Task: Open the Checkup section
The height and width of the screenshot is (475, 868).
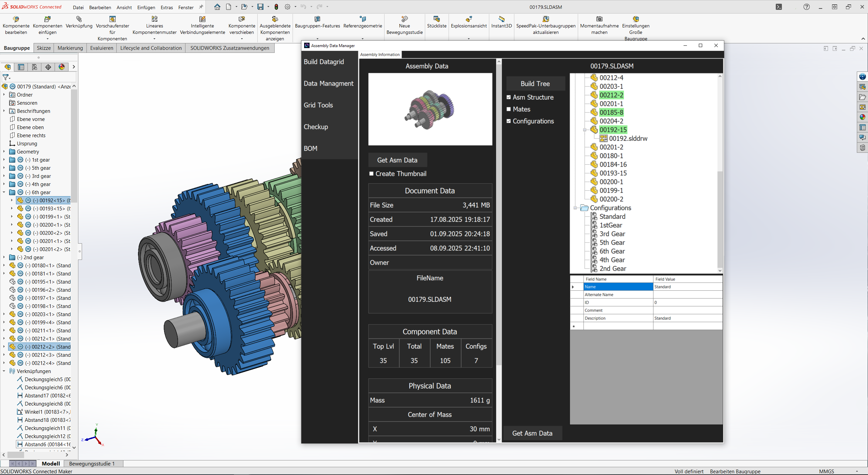Action: (x=316, y=127)
